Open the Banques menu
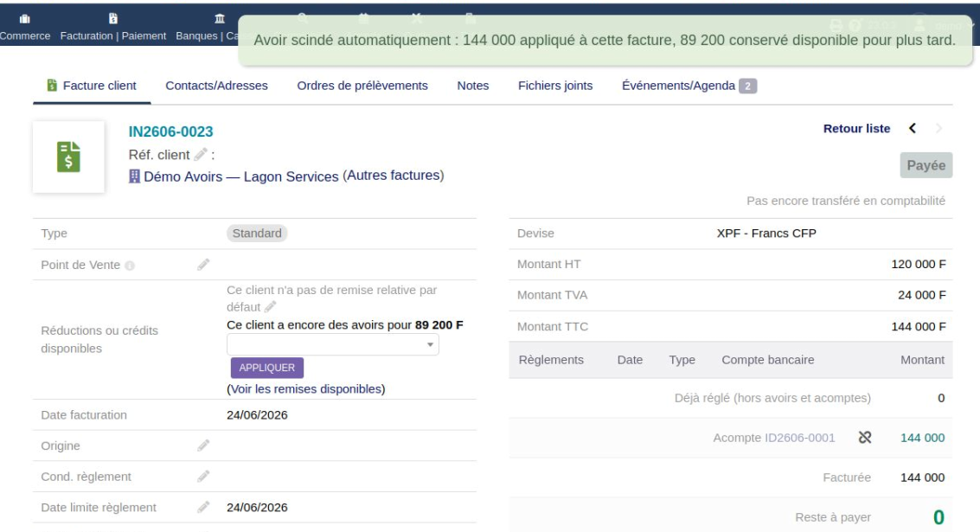 (206, 35)
